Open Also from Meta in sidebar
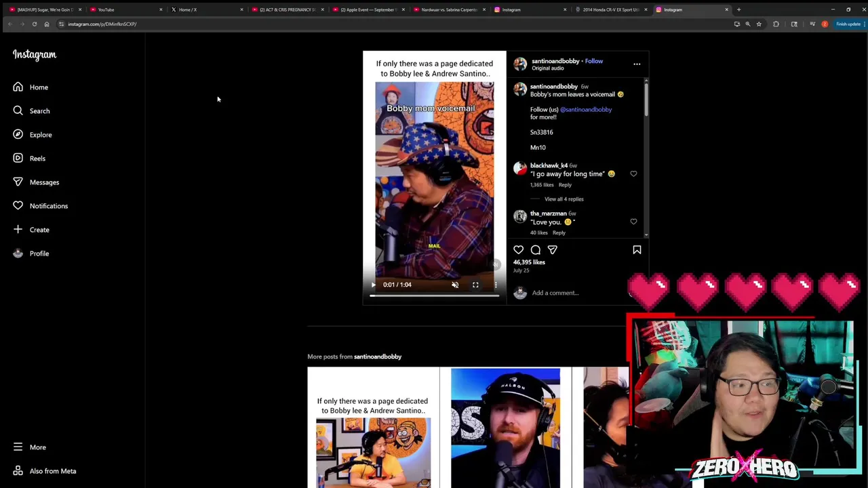This screenshot has width=868, height=488. [x=44, y=471]
